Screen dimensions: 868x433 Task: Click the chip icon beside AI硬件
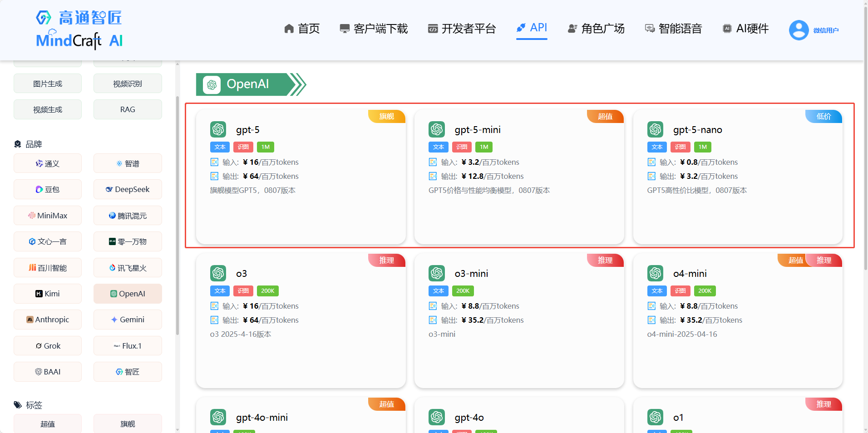click(x=727, y=29)
